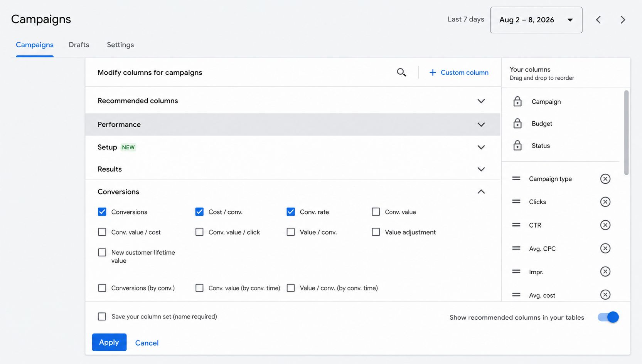
Task: Open the column search magnifier icon
Action: coord(401,72)
